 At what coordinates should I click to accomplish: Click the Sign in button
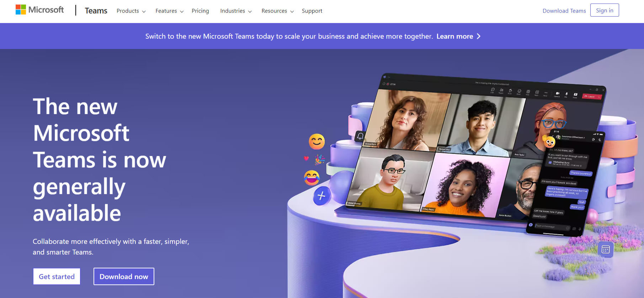[605, 10]
